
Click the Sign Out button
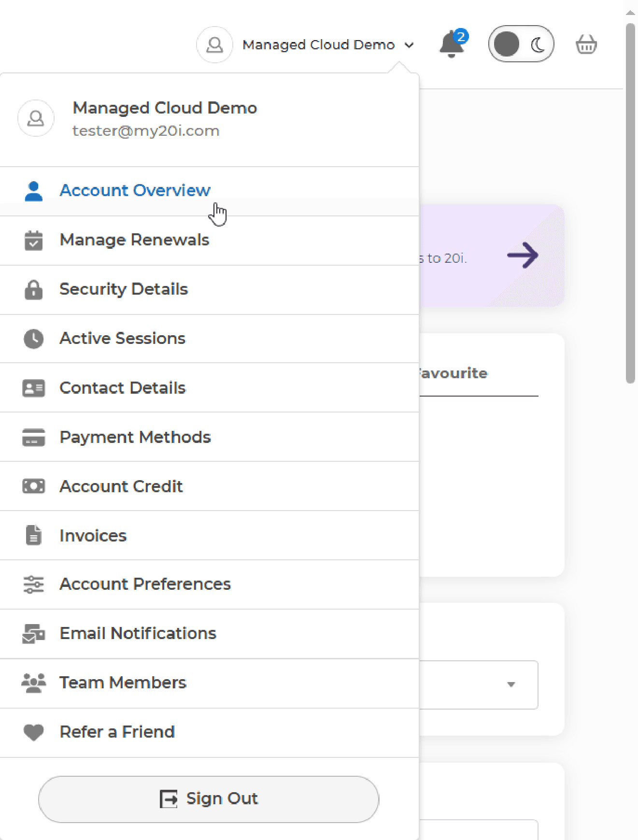click(x=209, y=799)
